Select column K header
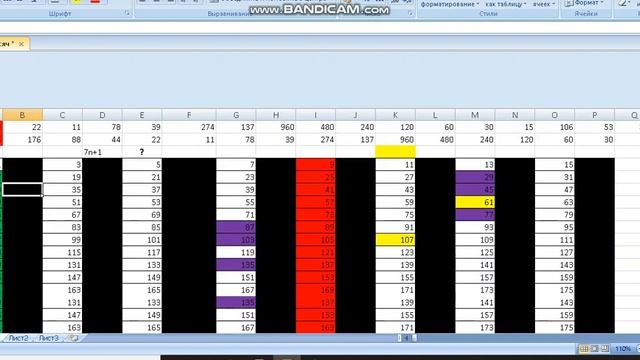 point(395,115)
